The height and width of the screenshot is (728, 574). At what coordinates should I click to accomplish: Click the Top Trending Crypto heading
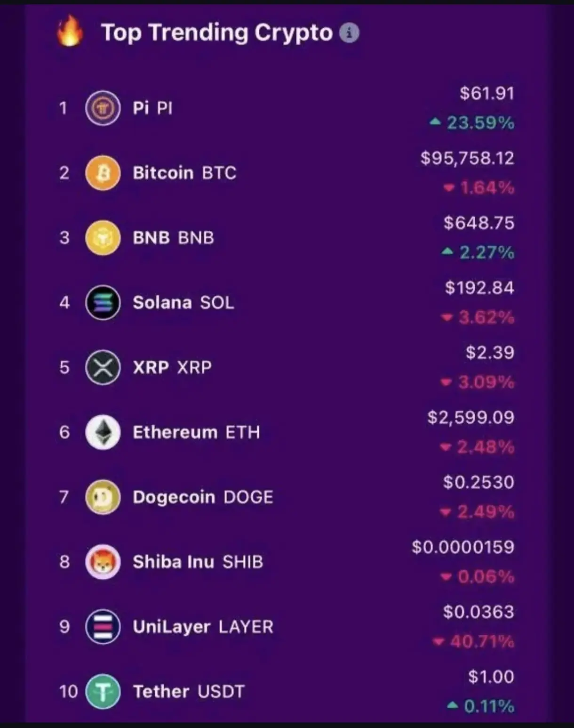[217, 33]
